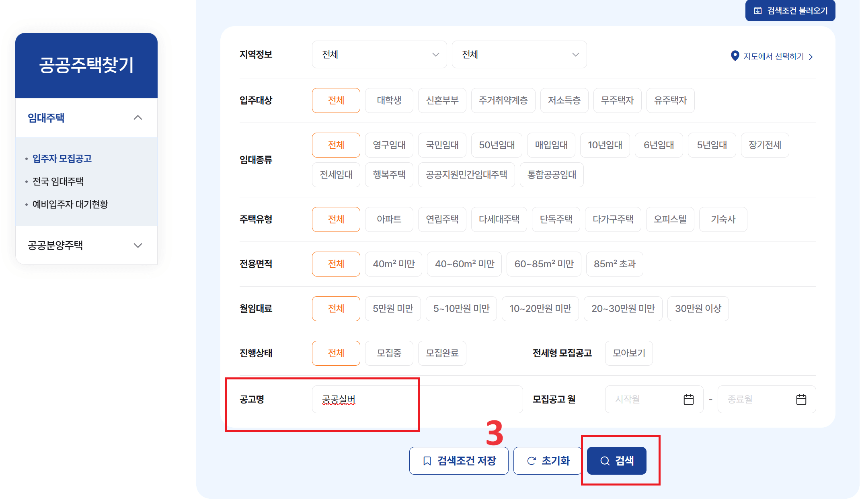Select 대학생 under 입주대상 filters
860x504 pixels.
(x=389, y=100)
